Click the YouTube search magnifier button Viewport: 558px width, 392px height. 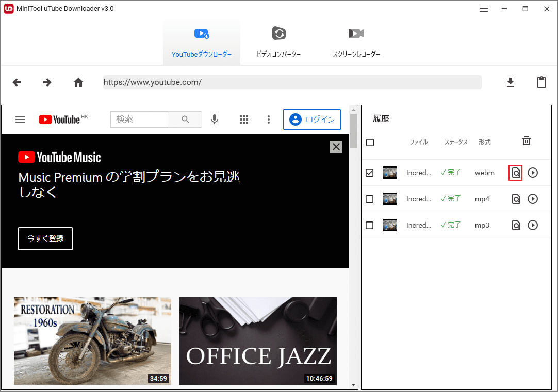click(x=186, y=120)
